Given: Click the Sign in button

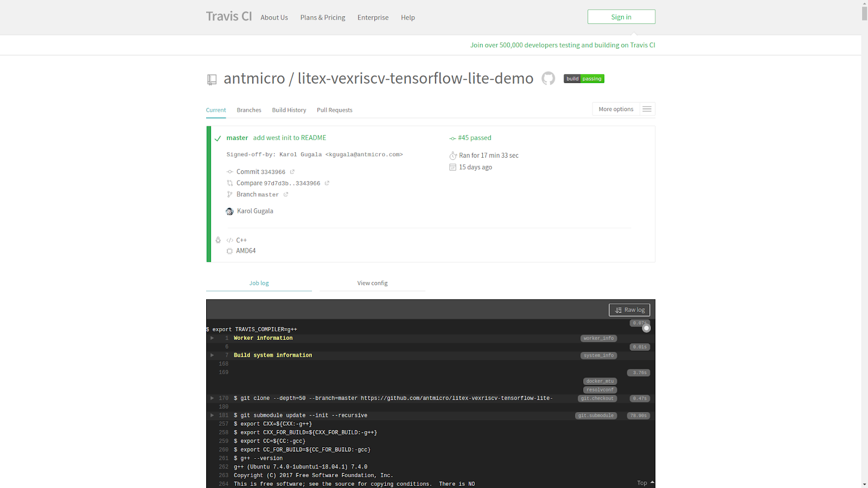Looking at the screenshot, I should click(621, 17).
